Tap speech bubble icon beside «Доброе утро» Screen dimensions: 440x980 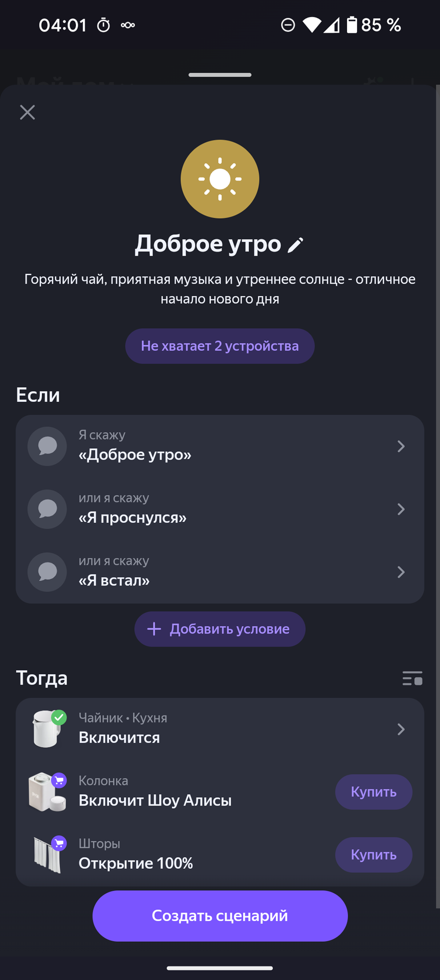[x=47, y=446]
